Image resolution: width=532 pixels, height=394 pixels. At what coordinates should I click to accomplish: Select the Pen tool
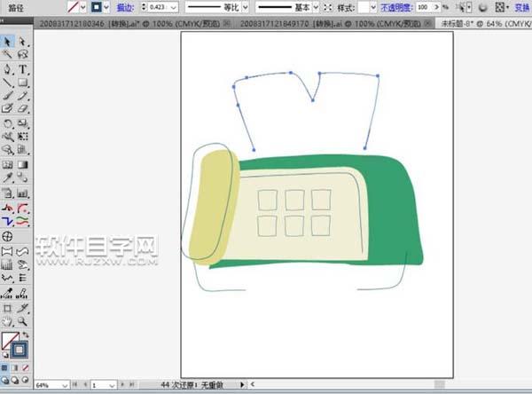(x=8, y=68)
